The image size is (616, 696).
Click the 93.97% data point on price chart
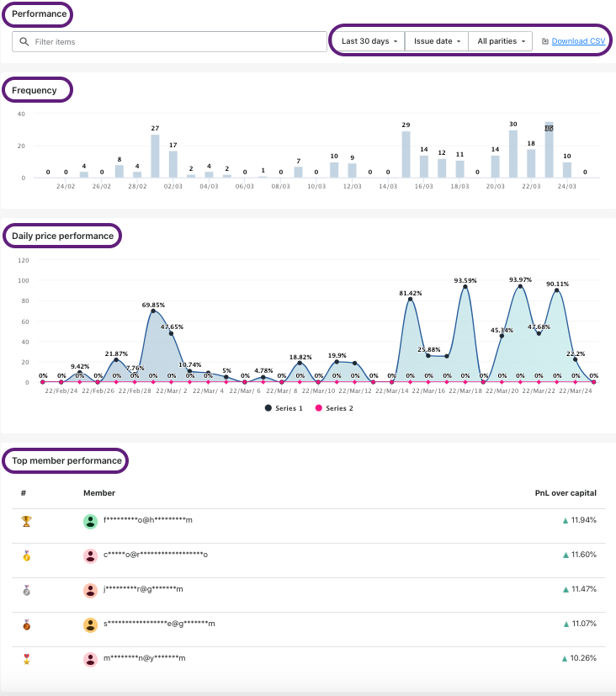point(520,287)
